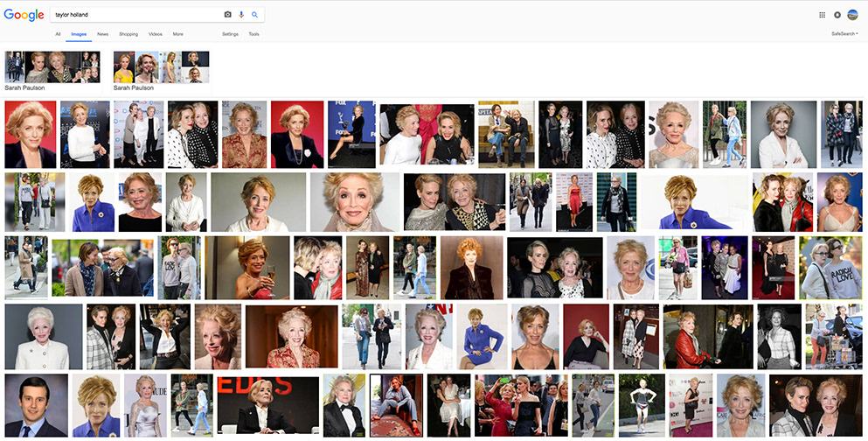This screenshot has width=868, height=441.
Task: Open thumbnail of woman seated on patterned rug
Action: (x=396, y=405)
